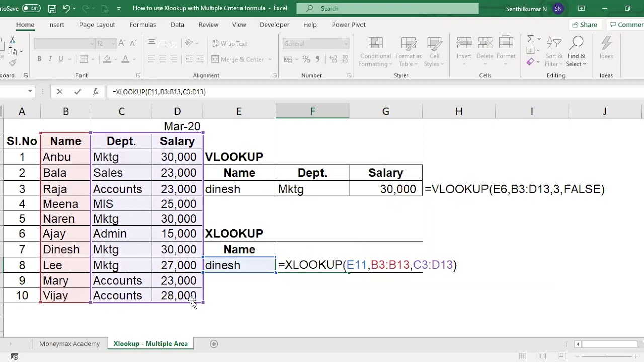Toggle Wrap Text
Viewport: 644px width, 362px height.
229,44
